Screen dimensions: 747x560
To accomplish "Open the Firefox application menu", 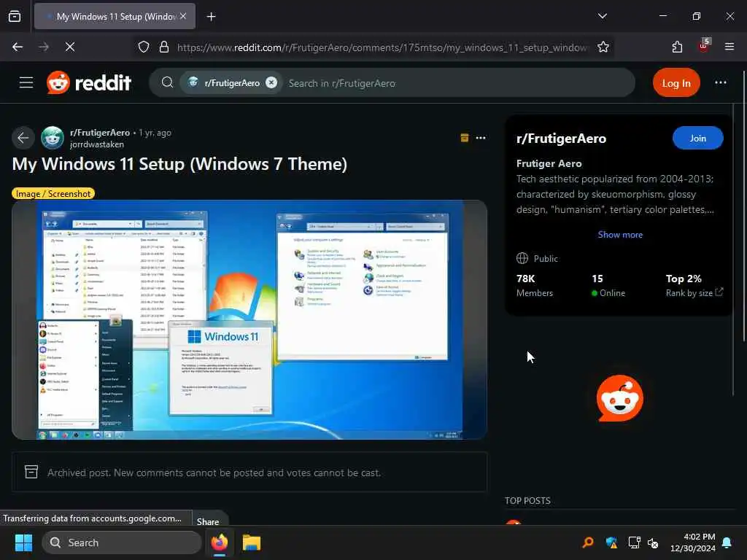I will tap(729, 47).
